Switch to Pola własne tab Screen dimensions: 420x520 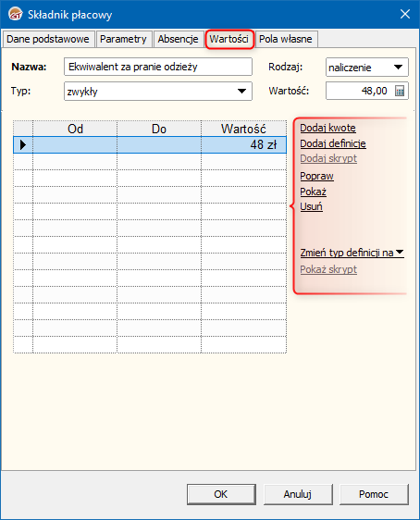tap(286, 39)
